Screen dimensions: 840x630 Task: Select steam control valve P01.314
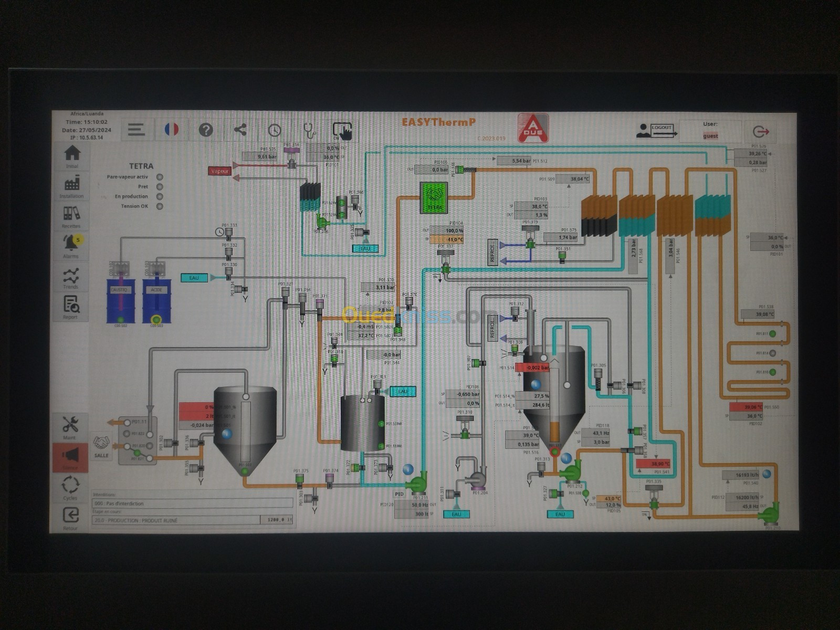[291, 157]
